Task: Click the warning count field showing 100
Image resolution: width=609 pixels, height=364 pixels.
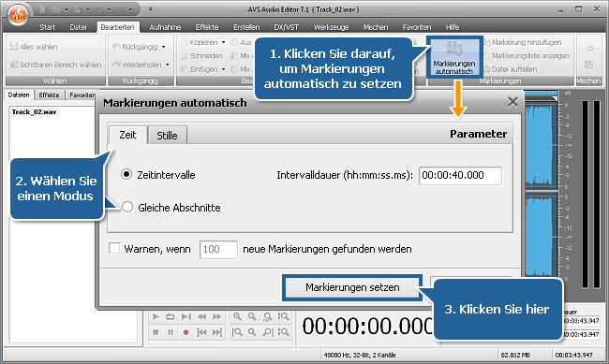Action: coord(218,249)
